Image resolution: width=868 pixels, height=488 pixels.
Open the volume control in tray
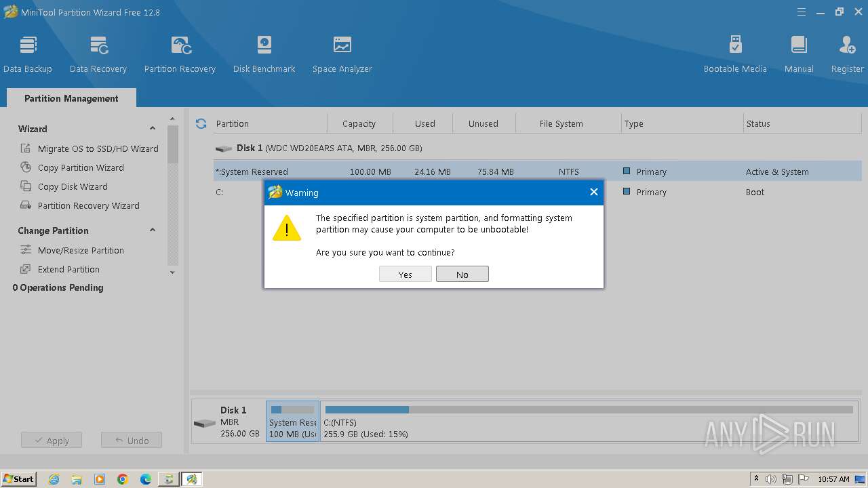click(x=771, y=479)
